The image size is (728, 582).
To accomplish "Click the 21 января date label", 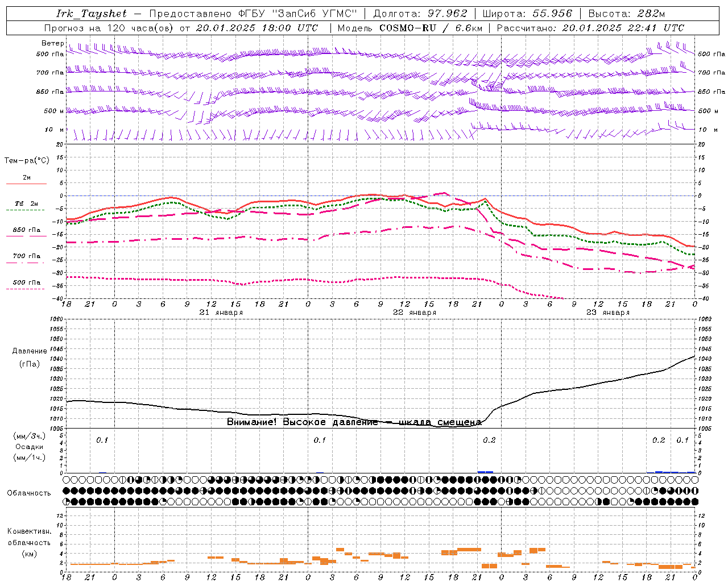I will coord(221,313).
